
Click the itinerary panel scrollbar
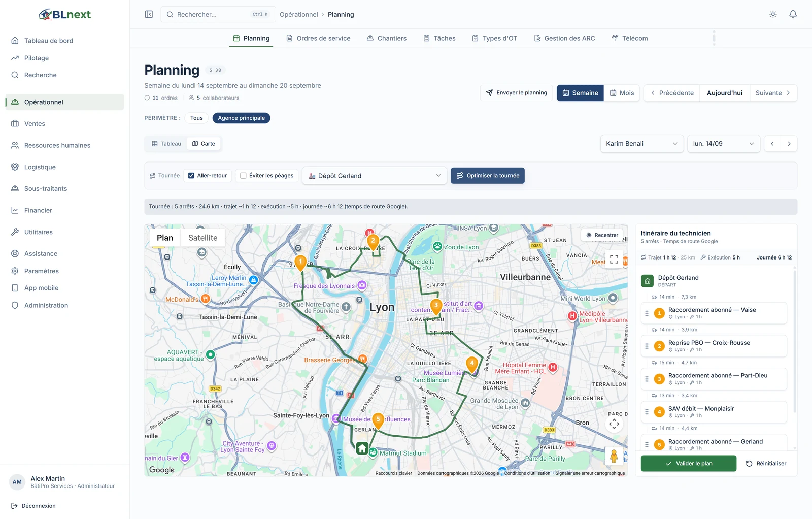click(794, 341)
